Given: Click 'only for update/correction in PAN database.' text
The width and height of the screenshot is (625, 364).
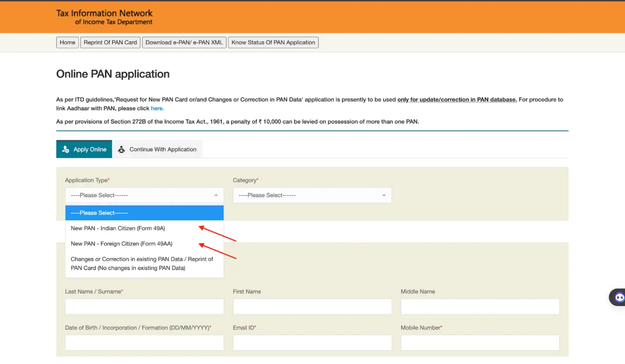Looking at the screenshot, I should pos(457,100).
